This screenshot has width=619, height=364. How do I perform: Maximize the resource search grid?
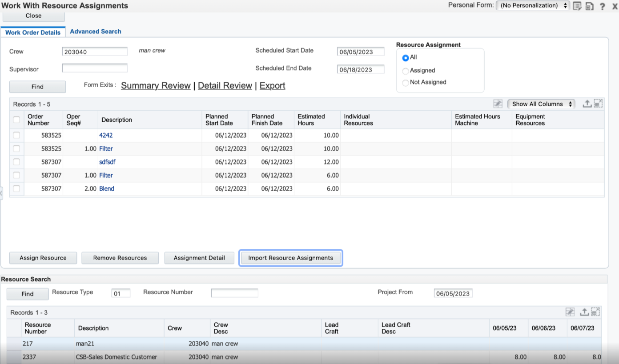[595, 312]
